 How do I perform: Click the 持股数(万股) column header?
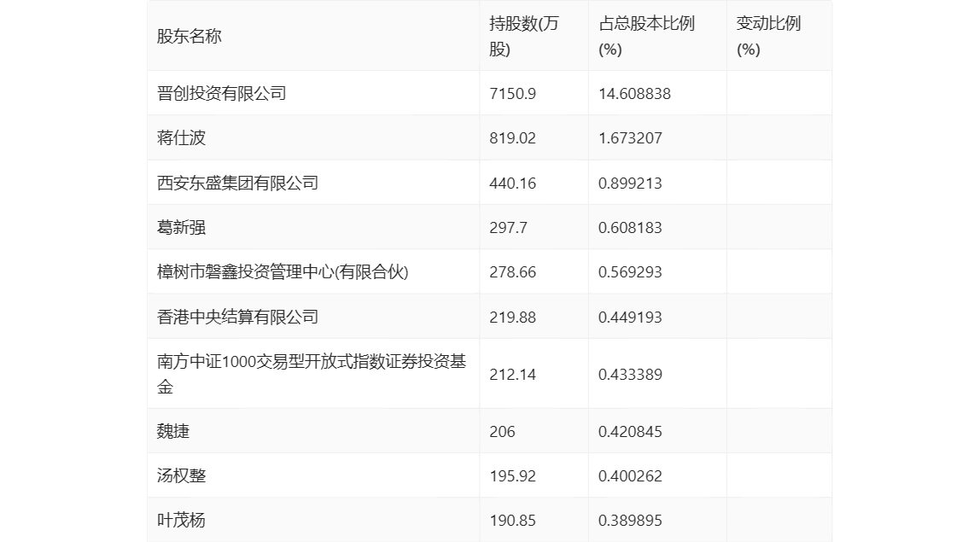pos(524,36)
